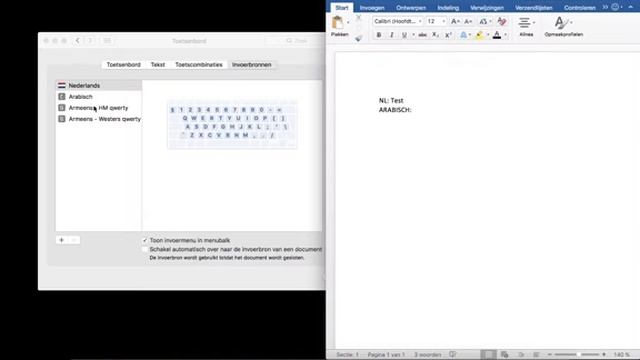This screenshot has height=360, width=640.
Task: Collapse the ribbon with the up arrow
Action: (631, 7)
